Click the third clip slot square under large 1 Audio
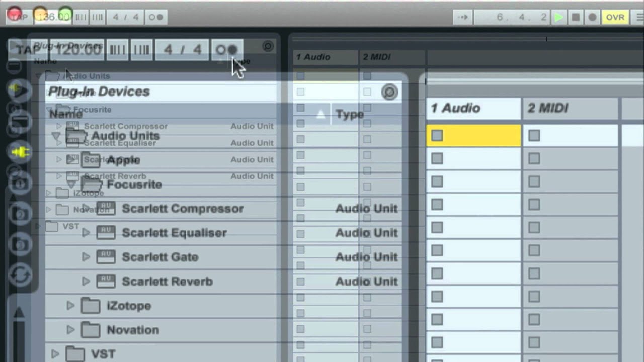644x362 pixels. coord(437,182)
